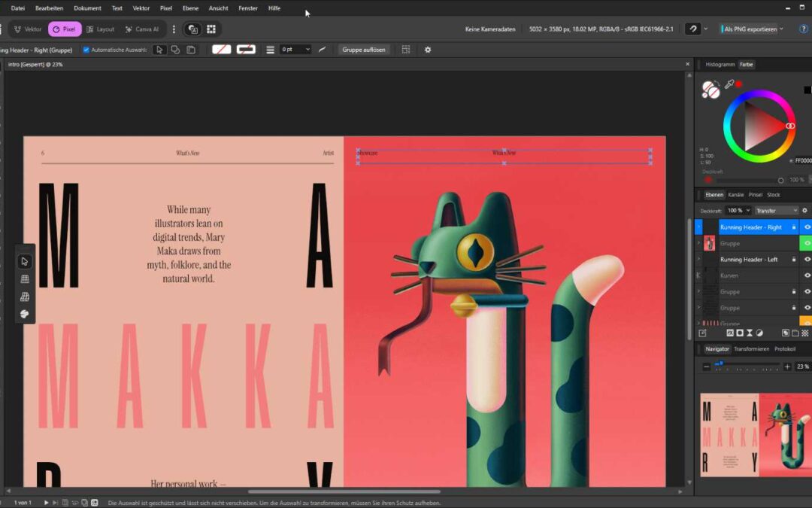Viewport: 812px width, 508px height.
Task: Open the Vektor menu
Action: click(x=141, y=8)
